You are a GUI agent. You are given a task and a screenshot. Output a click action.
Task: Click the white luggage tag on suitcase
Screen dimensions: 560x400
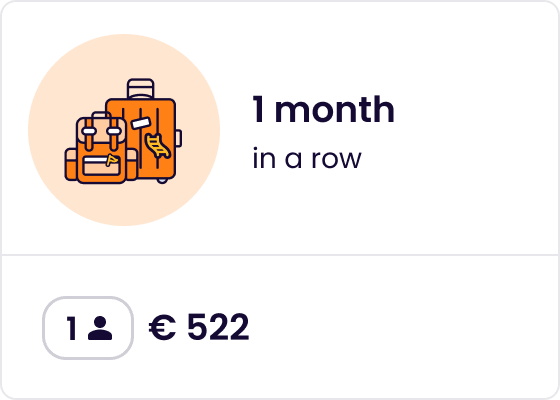[140, 123]
